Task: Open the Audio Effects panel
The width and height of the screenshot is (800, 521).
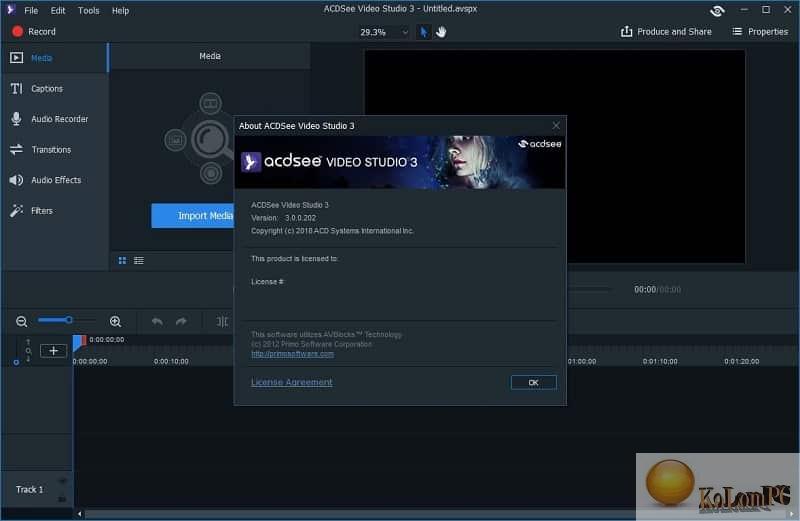Action: click(54, 180)
